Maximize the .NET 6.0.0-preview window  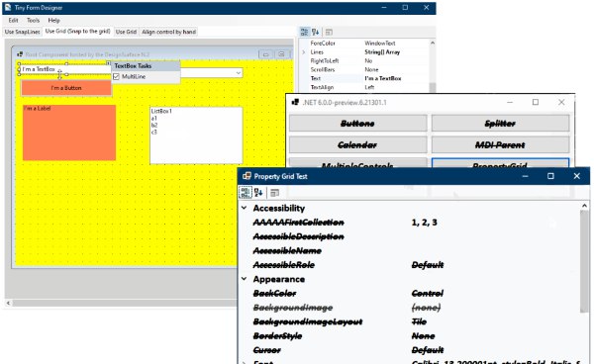click(536, 102)
